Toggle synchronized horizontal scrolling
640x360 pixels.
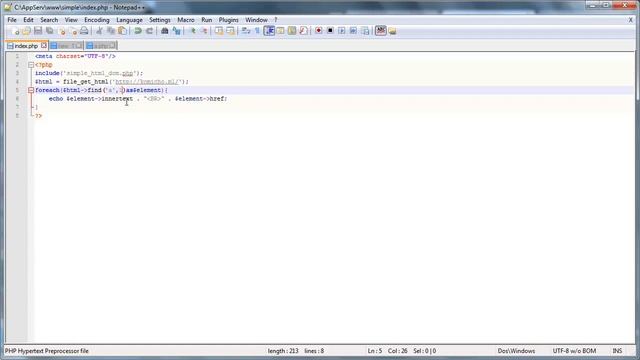click(x=230, y=31)
